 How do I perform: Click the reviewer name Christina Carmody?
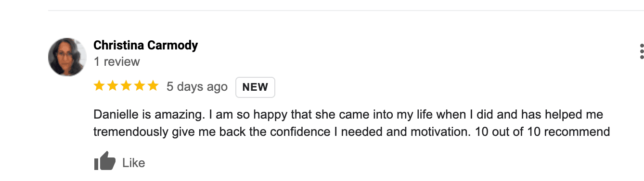(145, 45)
